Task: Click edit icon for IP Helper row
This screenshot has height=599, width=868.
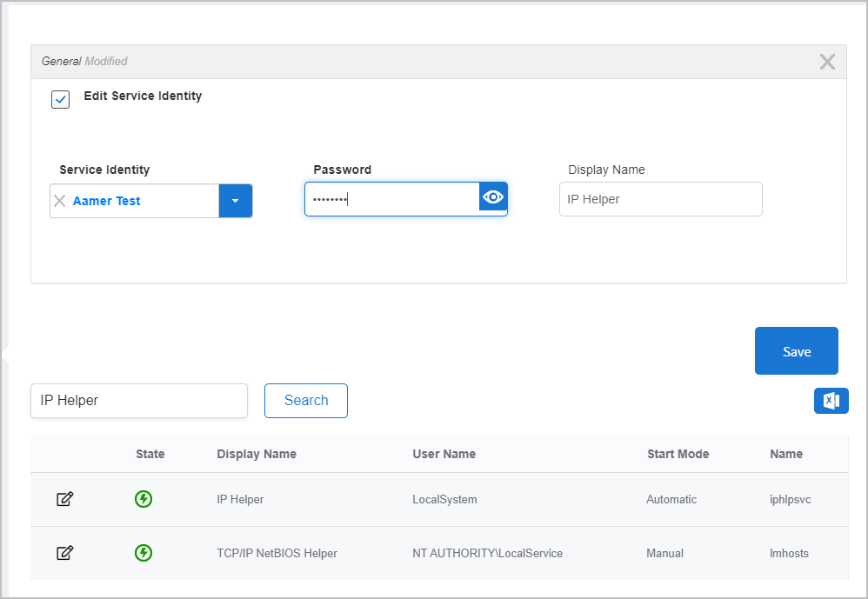Action: click(64, 499)
